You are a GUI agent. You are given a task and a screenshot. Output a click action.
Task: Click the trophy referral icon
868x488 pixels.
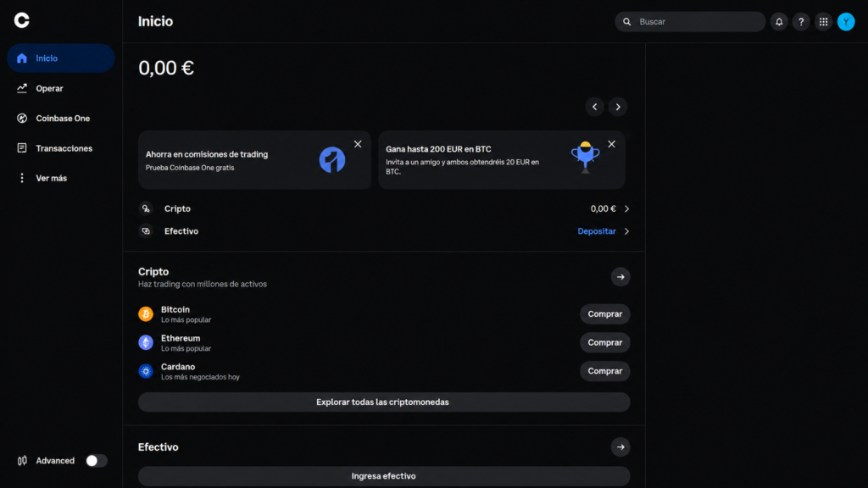point(585,157)
